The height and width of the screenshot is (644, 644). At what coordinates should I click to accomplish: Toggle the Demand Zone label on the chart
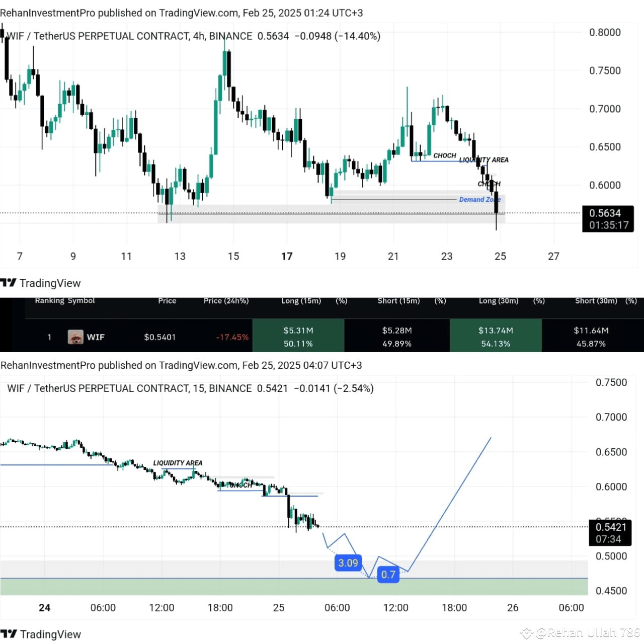(479, 199)
